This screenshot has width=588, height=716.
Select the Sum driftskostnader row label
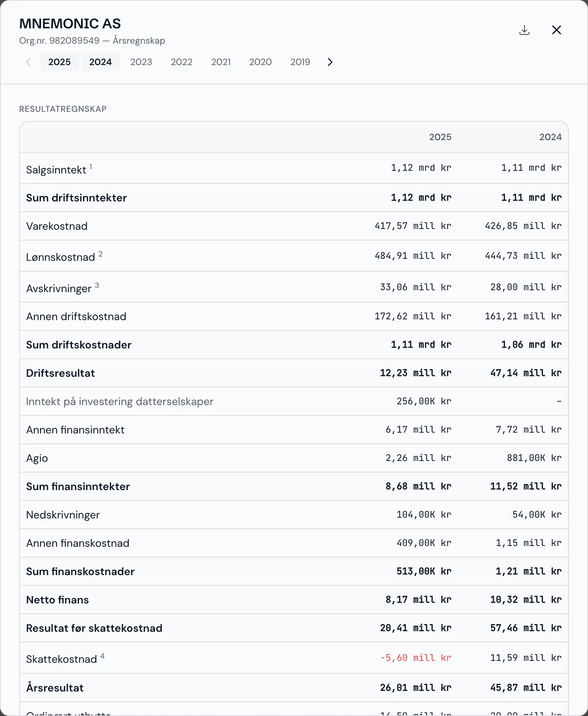[78, 345]
